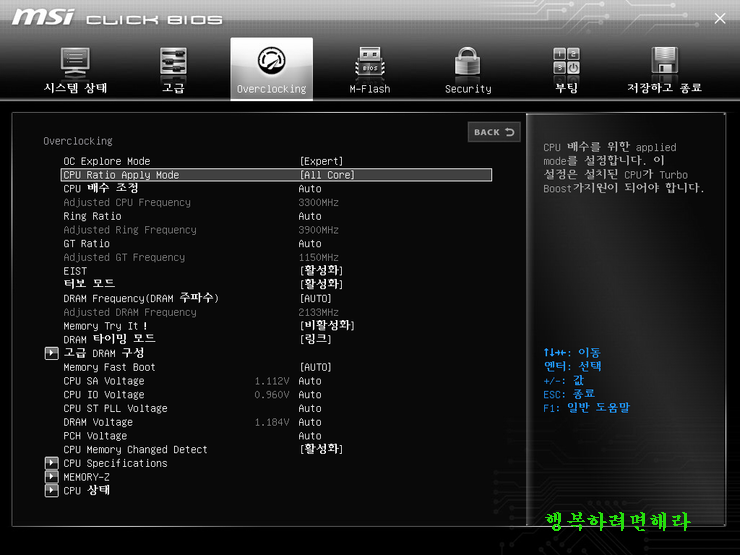Viewport: 740px width, 555px height.
Task: Click the F1: 일반 도움말 hint
Action: (587, 408)
